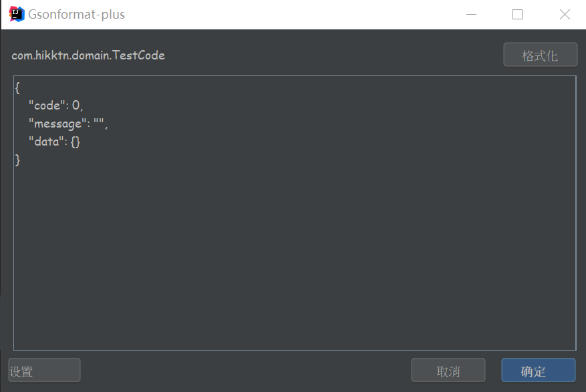Click the closing brace on last line
Screen dimensions: 586x392
[x=17, y=160]
